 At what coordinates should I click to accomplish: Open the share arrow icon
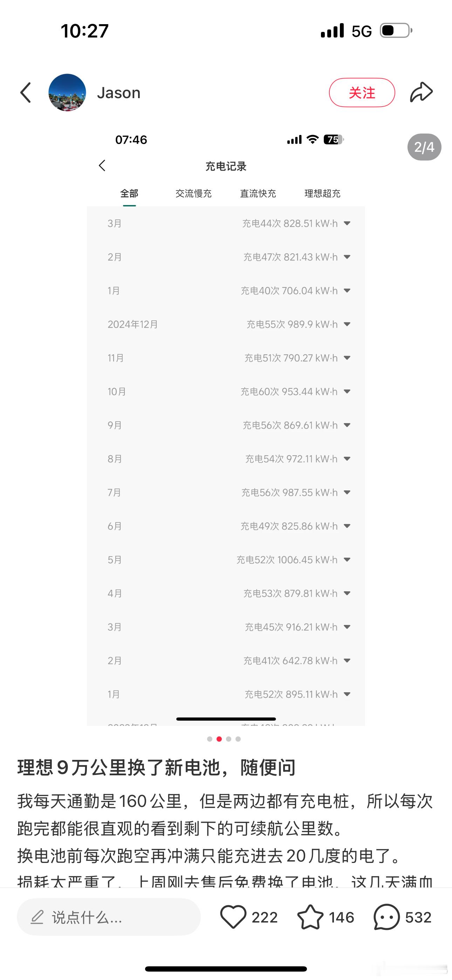pyautogui.click(x=421, y=93)
